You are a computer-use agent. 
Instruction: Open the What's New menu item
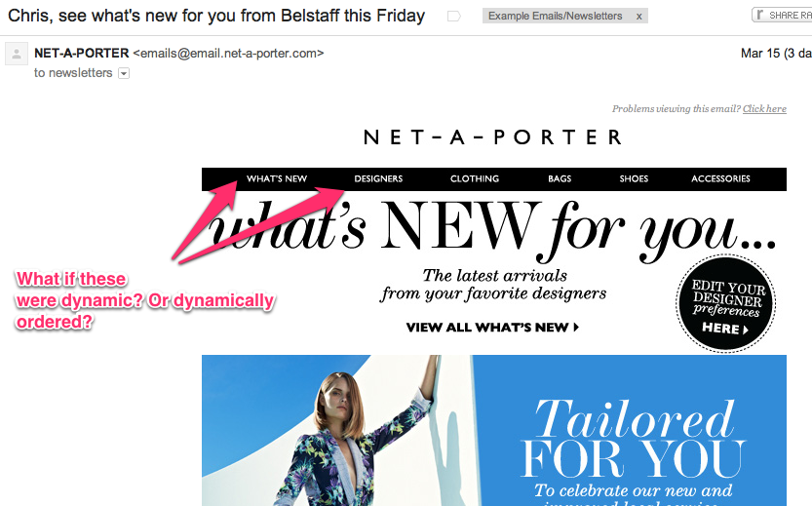pyautogui.click(x=277, y=179)
